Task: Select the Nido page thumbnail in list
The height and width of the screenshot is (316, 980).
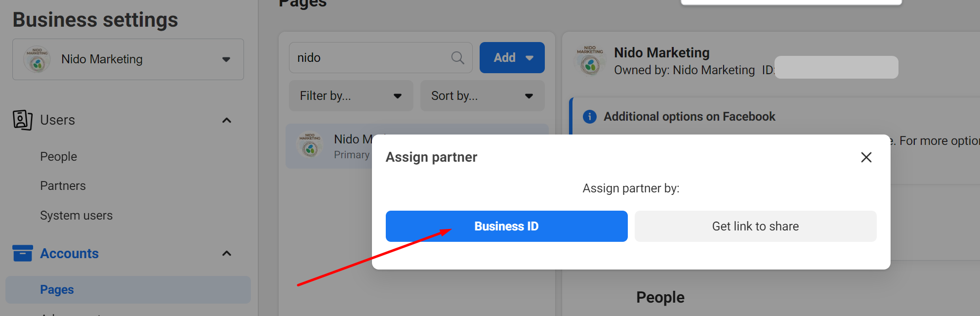Action: click(x=310, y=145)
